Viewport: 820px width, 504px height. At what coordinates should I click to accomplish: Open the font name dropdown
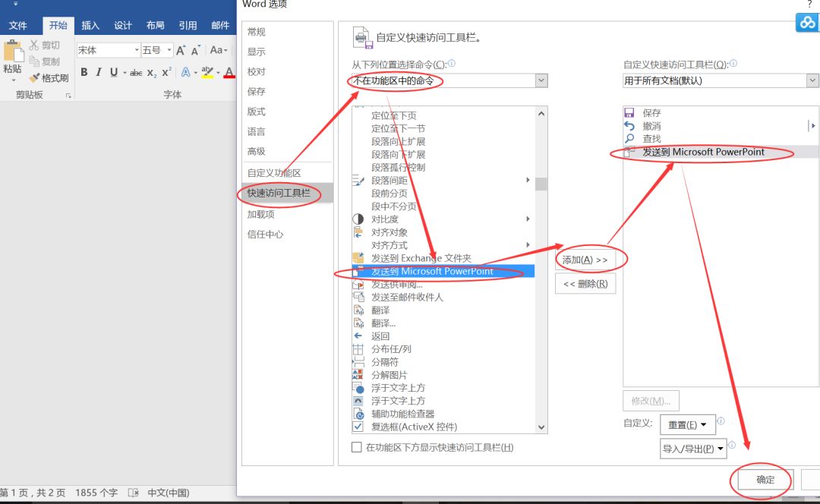tap(137, 50)
